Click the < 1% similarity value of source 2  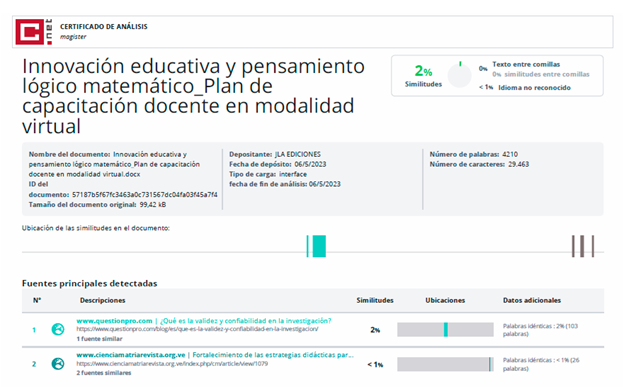pyautogui.click(x=375, y=364)
